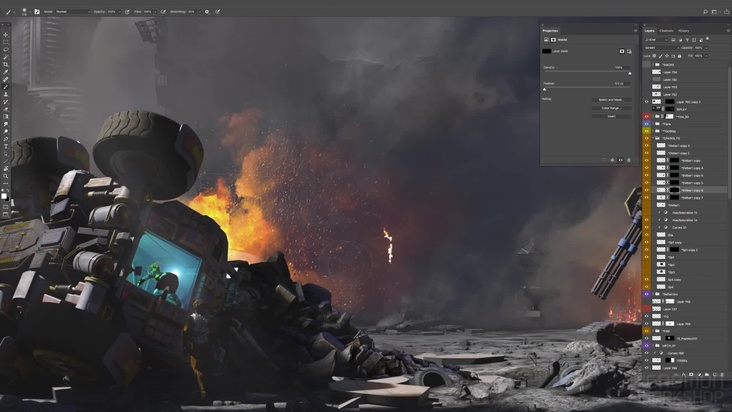Open the Properties panel menu

click(636, 31)
